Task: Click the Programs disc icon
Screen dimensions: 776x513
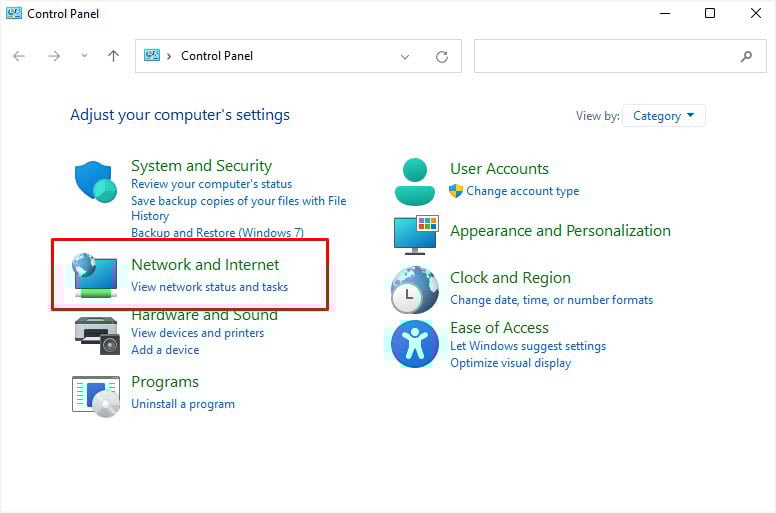Action: pos(96,396)
